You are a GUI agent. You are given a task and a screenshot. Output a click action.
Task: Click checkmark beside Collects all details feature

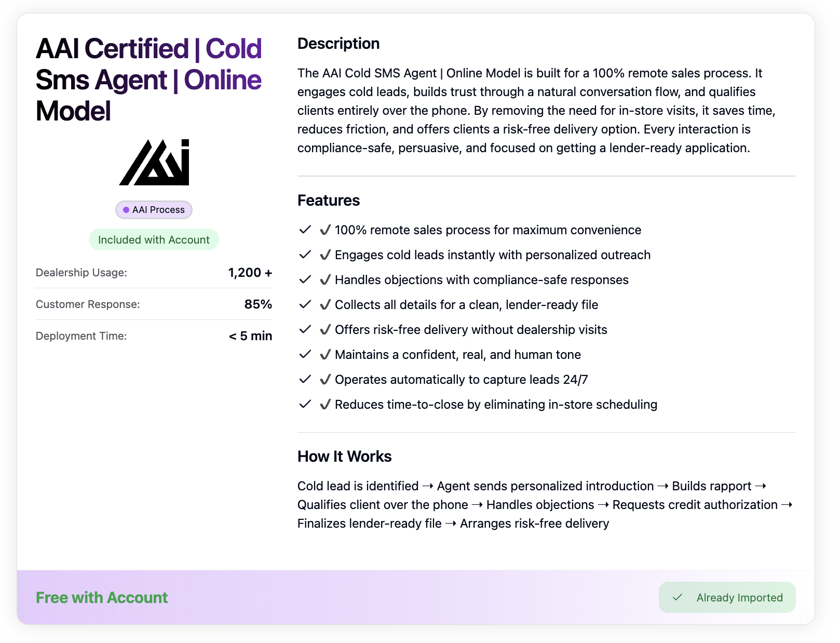tap(305, 304)
